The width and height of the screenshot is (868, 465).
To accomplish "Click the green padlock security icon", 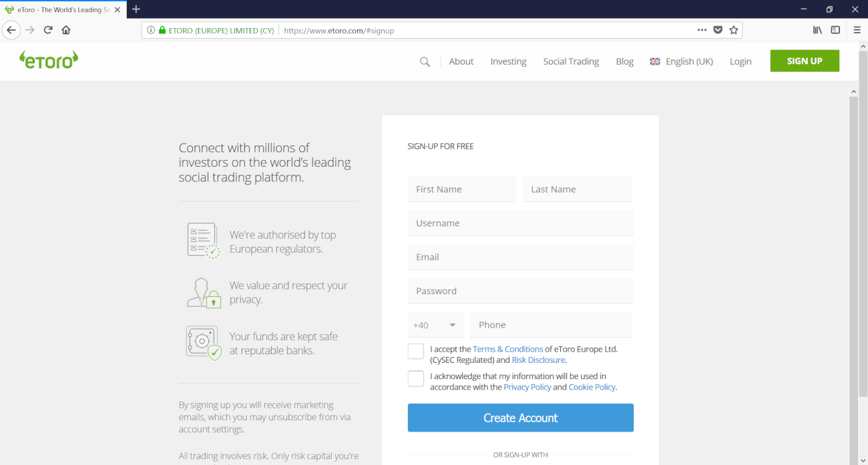I will click(x=162, y=30).
